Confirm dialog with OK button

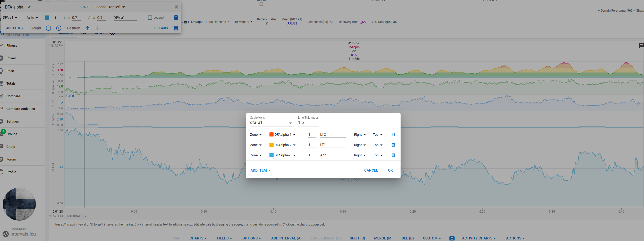[x=390, y=170]
